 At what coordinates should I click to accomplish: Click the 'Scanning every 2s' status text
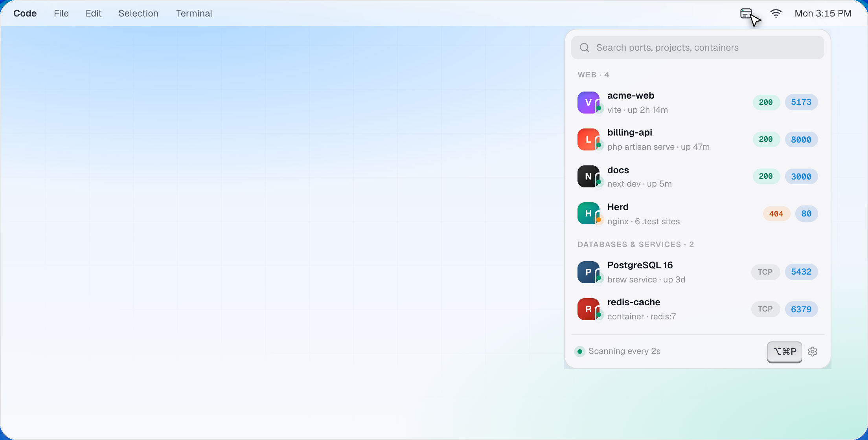(624, 351)
